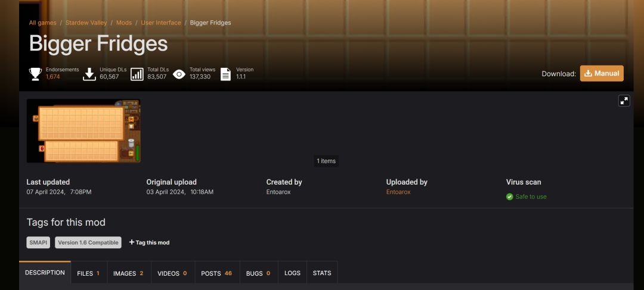Select the SMAPI tag
The height and width of the screenshot is (290, 644).
(x=38, y=242)
